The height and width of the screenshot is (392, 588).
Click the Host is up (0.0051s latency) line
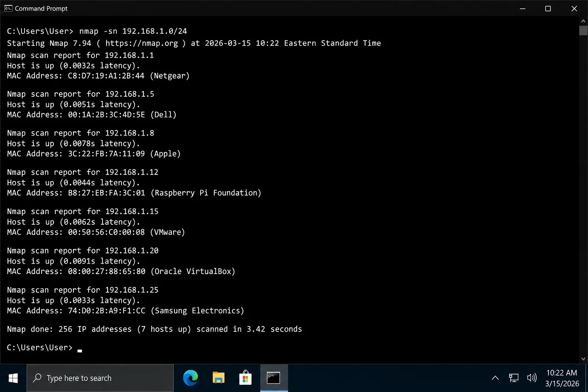73,105
